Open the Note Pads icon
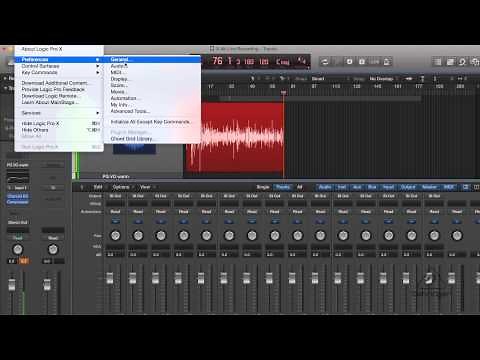 click(450, 62)
